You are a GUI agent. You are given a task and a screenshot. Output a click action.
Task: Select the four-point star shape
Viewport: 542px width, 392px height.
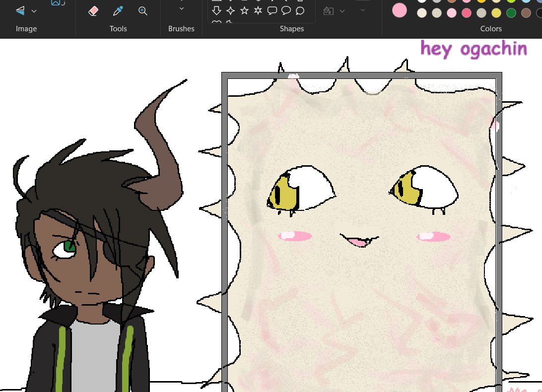[x=230, y=10]
